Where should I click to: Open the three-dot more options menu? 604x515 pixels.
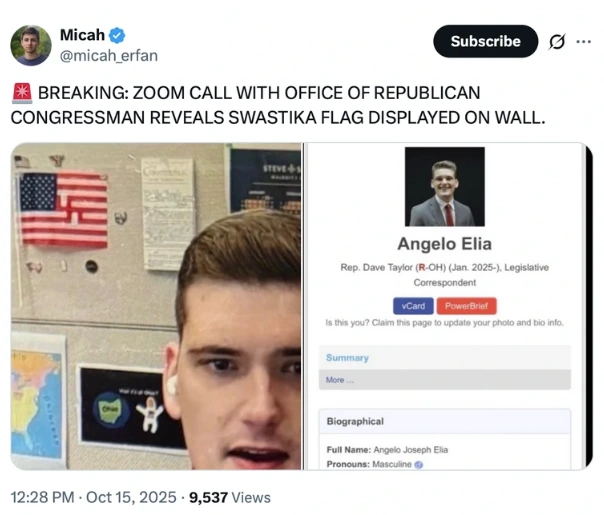584,41
